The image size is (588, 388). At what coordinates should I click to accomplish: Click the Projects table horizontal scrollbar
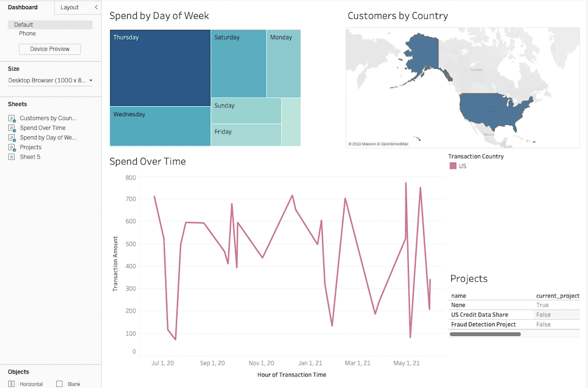485,334
